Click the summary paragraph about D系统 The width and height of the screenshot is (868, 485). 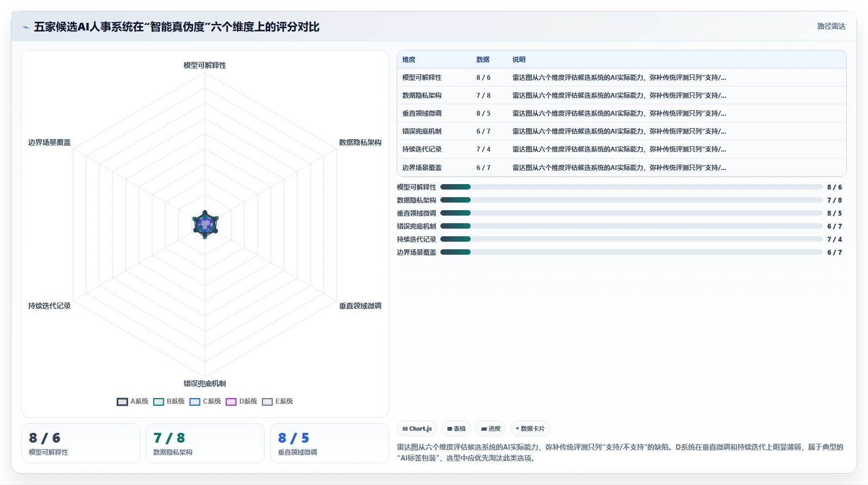pos(620,452)
